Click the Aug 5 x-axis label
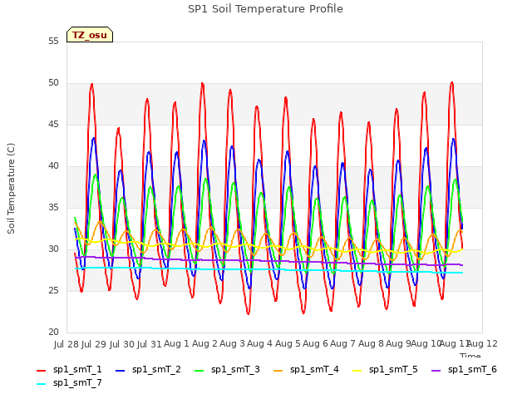 (x=288, y=343)
